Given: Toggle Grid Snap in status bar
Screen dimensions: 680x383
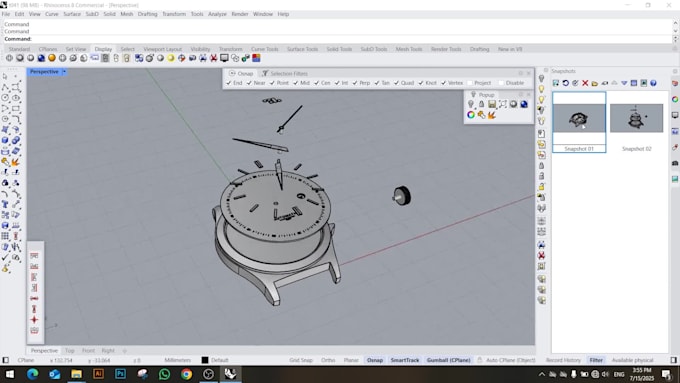Looking at the screenshot, I should coord(301,360).
